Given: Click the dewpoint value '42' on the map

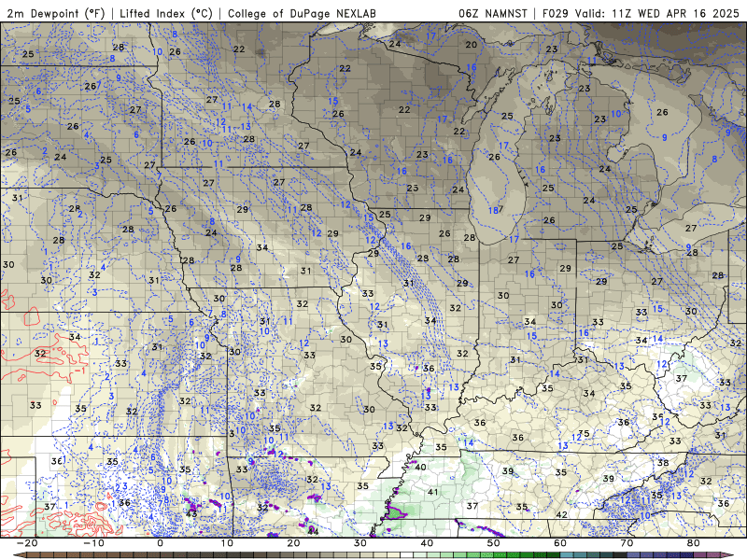Looking at the screenshot, I should 562,514.
